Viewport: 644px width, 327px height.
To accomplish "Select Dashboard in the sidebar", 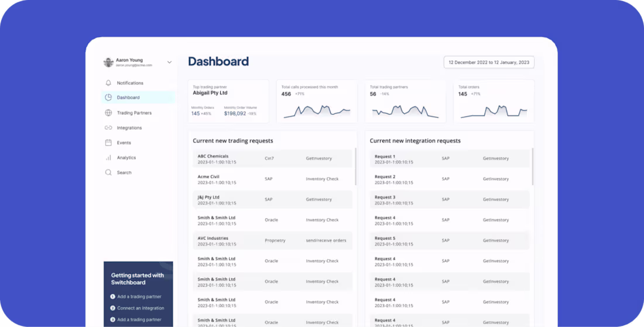I will 138,97.
